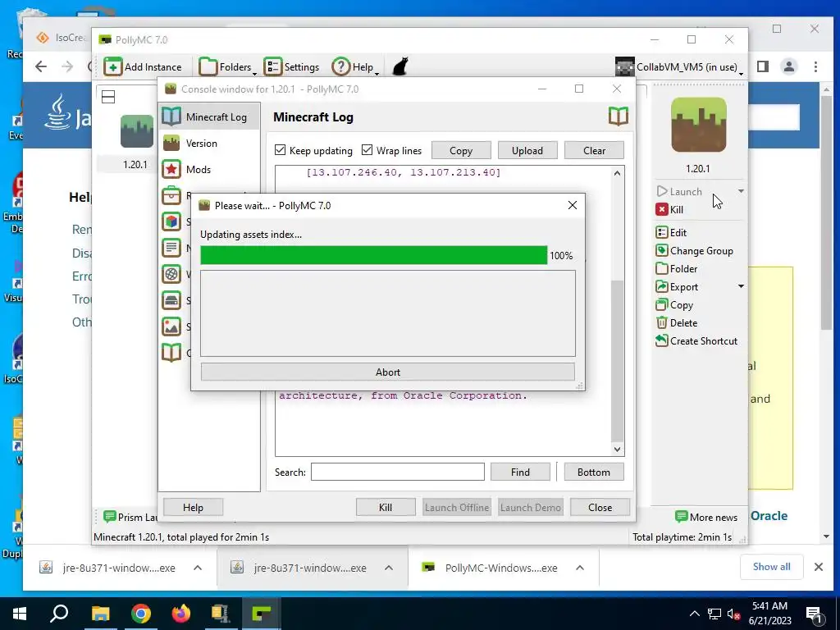Click the green progress bar at 100%

[374, 256]
